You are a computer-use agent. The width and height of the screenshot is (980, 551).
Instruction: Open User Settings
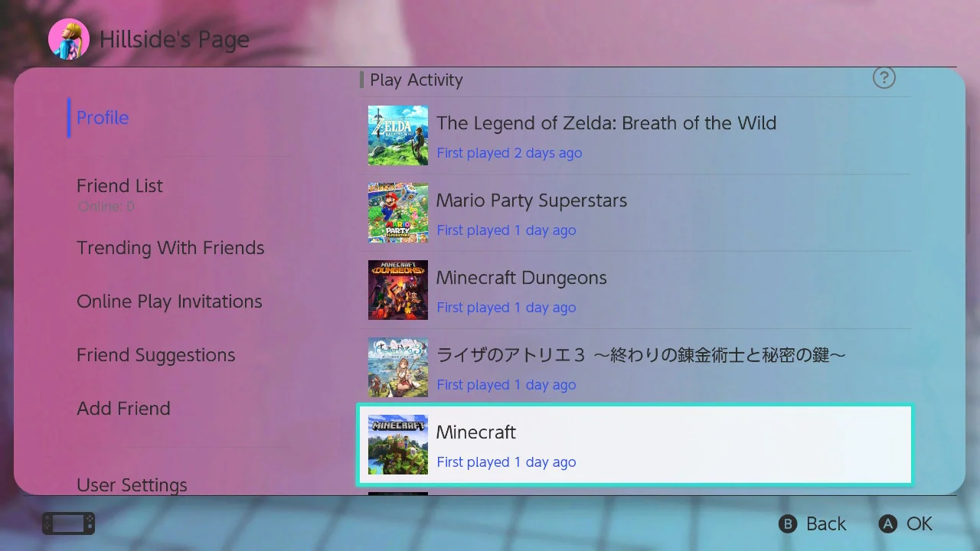(132, 485)
